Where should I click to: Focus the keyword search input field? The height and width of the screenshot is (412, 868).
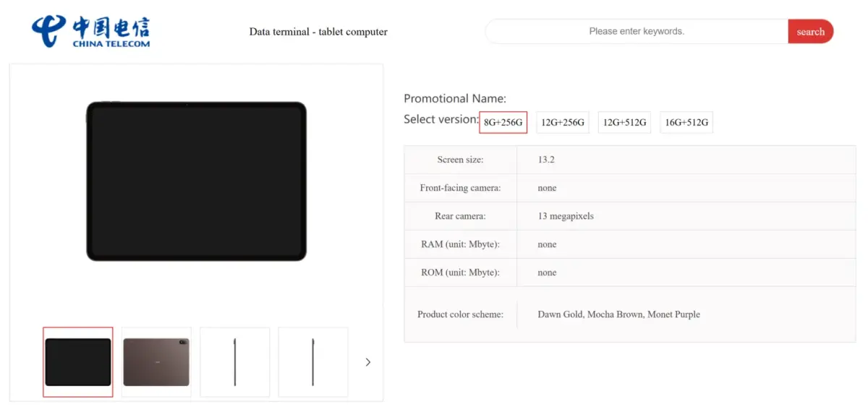(637, 31)
